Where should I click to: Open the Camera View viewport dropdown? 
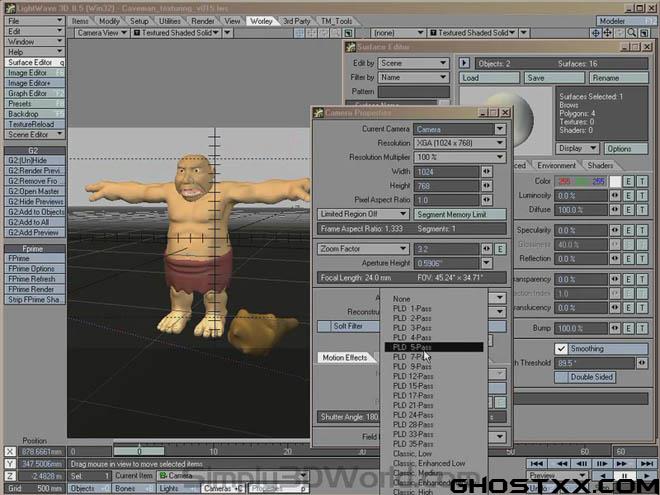click(x=101, y=33)
